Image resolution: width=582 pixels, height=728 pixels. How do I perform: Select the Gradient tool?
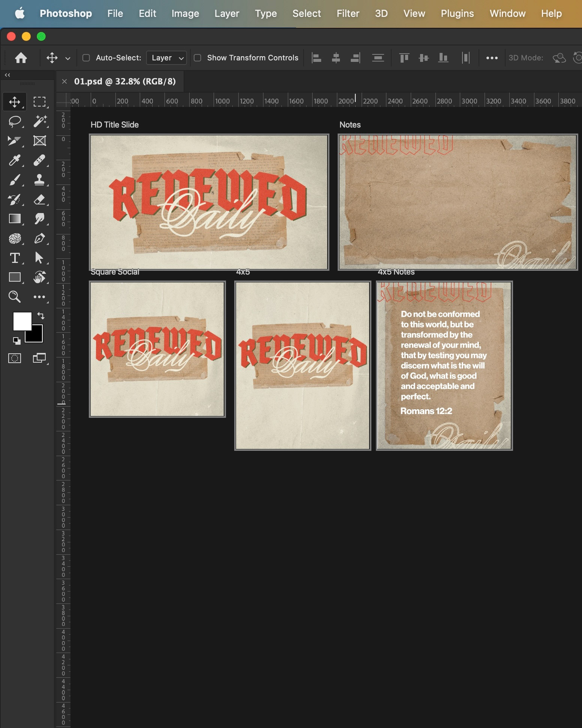click(x=15, y=219)
